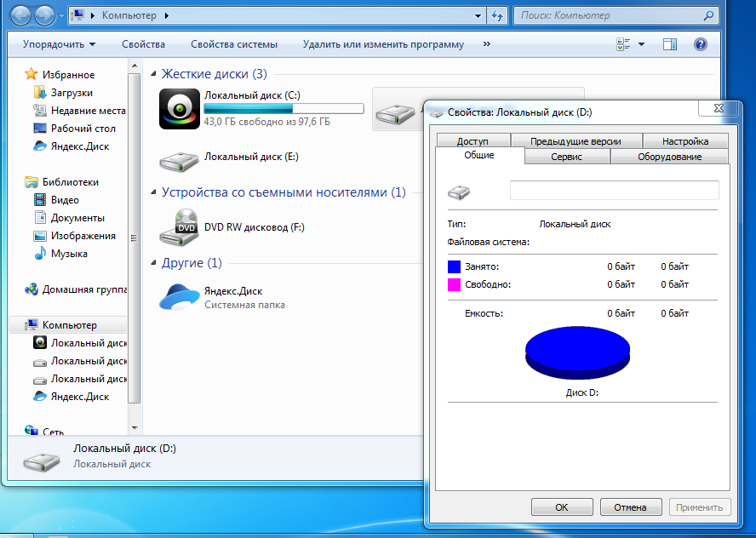Screen dimensions: 756x538
Task: Click the help question mark icon
Action: click(x=701, y=44)
